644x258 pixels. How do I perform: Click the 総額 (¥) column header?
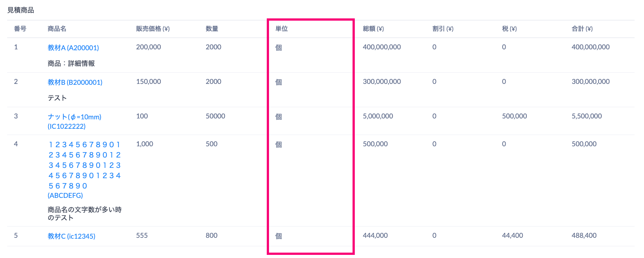click(373, 29)
